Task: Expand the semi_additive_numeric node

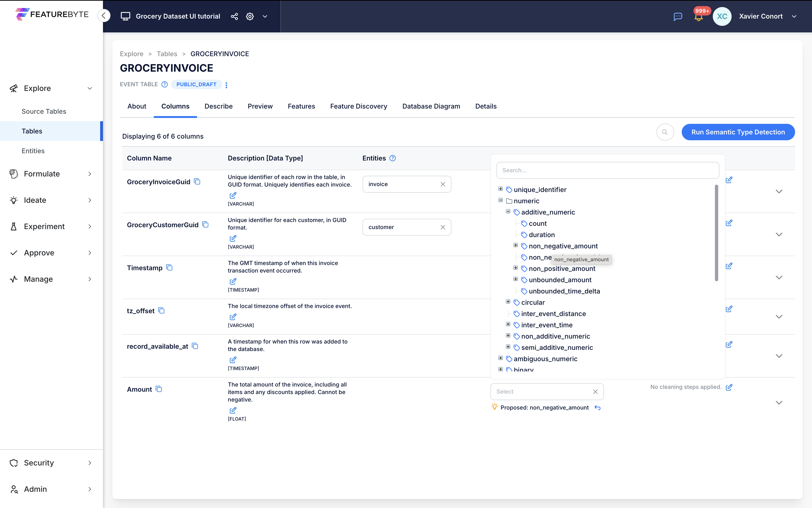Action: point(508,347)
